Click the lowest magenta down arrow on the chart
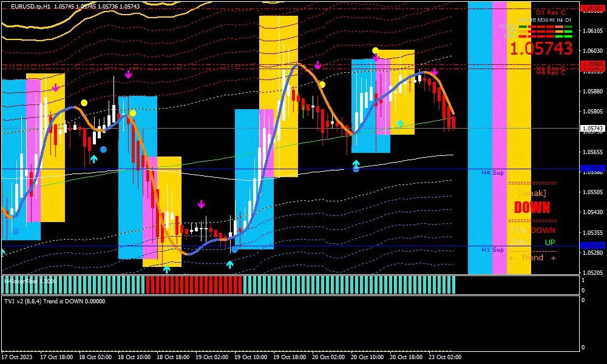 201,204
